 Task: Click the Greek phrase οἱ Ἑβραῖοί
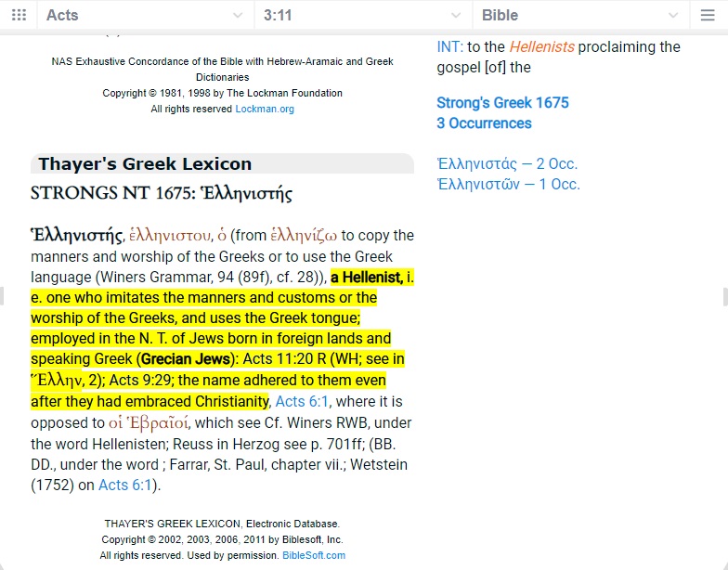[x=149, y=422]
